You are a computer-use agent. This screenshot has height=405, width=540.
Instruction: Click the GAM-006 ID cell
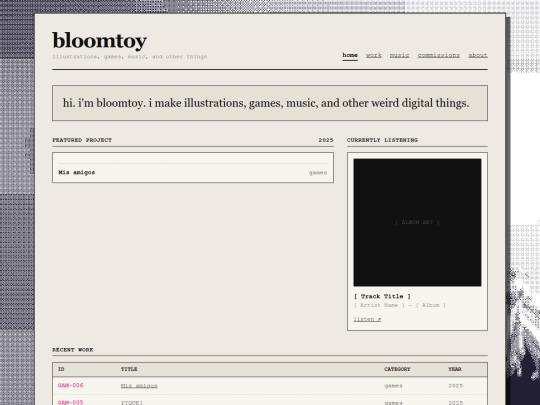tap(71, 385)
